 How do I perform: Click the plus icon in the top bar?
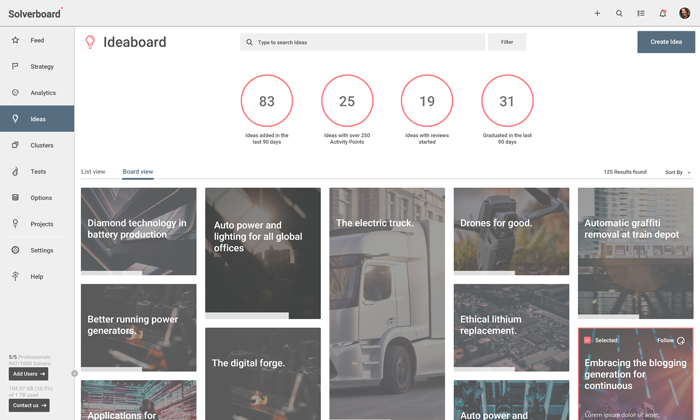[597, 13]
